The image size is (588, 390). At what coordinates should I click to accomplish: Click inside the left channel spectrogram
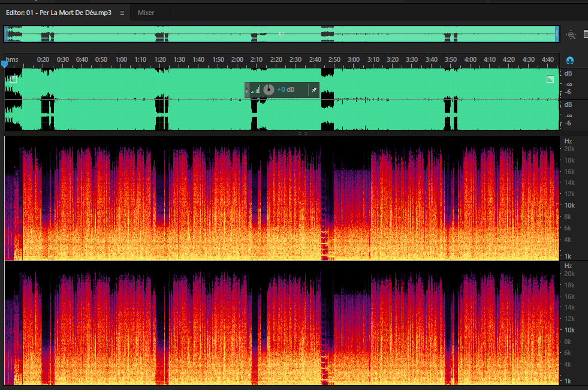[281, 198]
